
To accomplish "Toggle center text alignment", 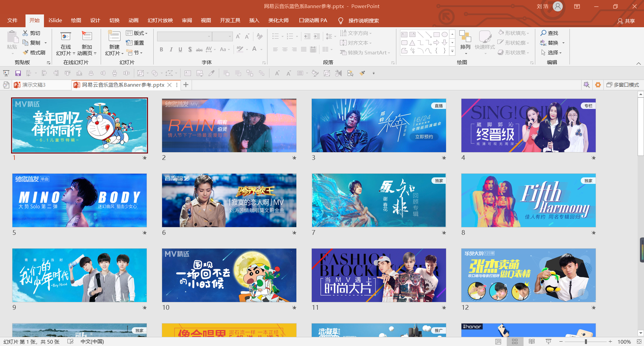I will pos(285,49).
